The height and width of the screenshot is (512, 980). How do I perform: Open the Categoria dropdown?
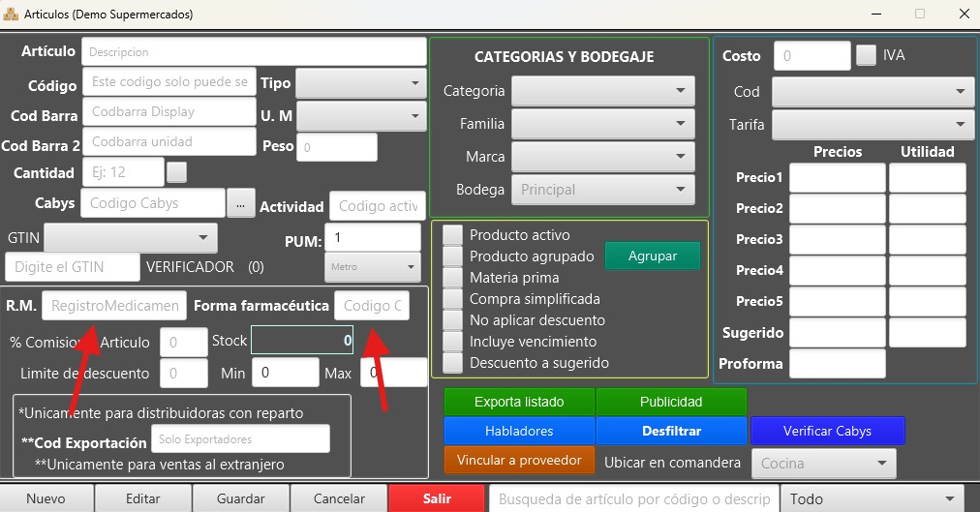coord(602,91)
